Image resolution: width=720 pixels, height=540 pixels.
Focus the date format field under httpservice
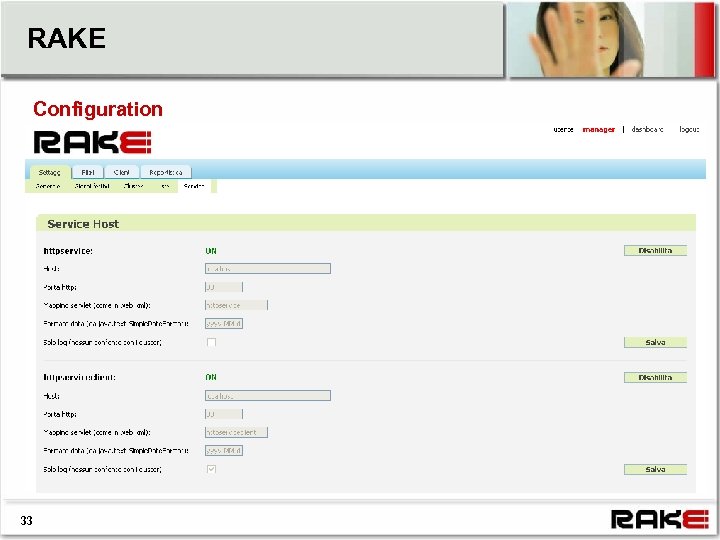[x=224, y=324]
